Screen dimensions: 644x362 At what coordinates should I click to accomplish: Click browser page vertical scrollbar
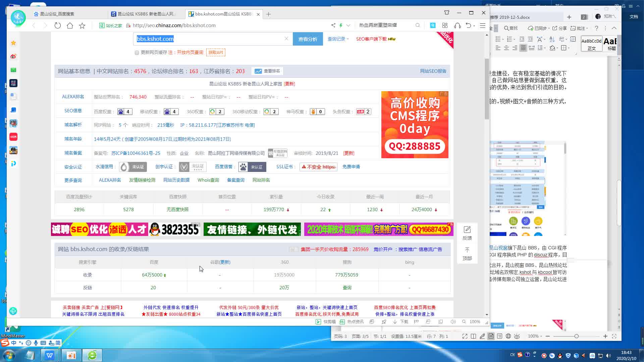(x=487, y=89)
